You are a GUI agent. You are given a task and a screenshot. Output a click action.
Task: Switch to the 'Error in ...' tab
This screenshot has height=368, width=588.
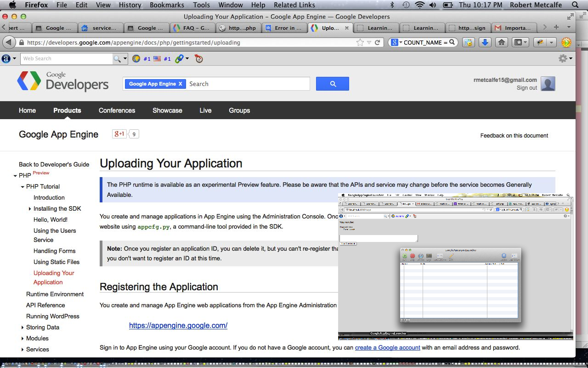(285, 28)
